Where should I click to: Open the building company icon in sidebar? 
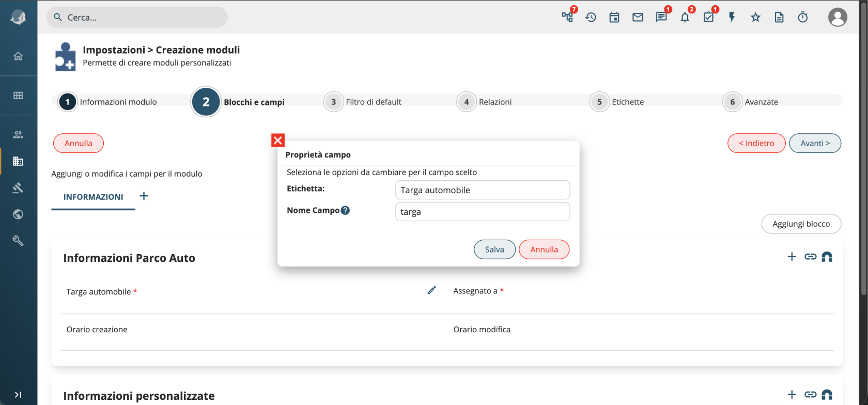tap(18, 161)
